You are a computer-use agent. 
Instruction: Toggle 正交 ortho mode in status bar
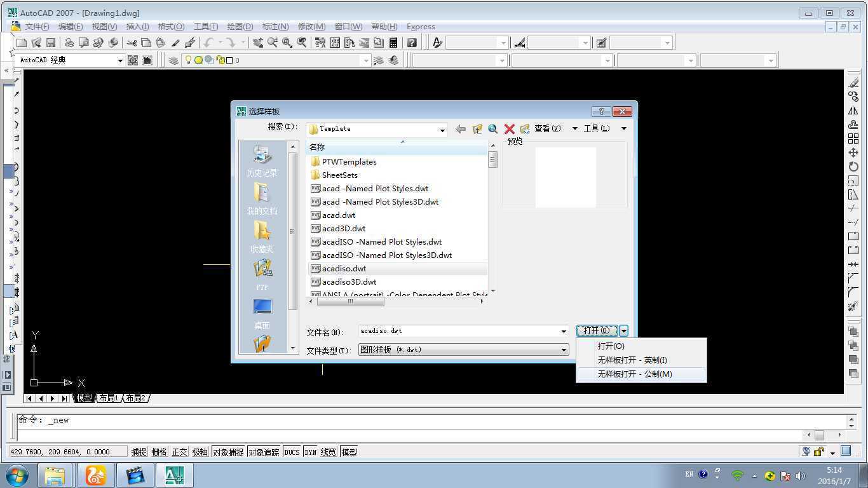(x=179, y=452)
